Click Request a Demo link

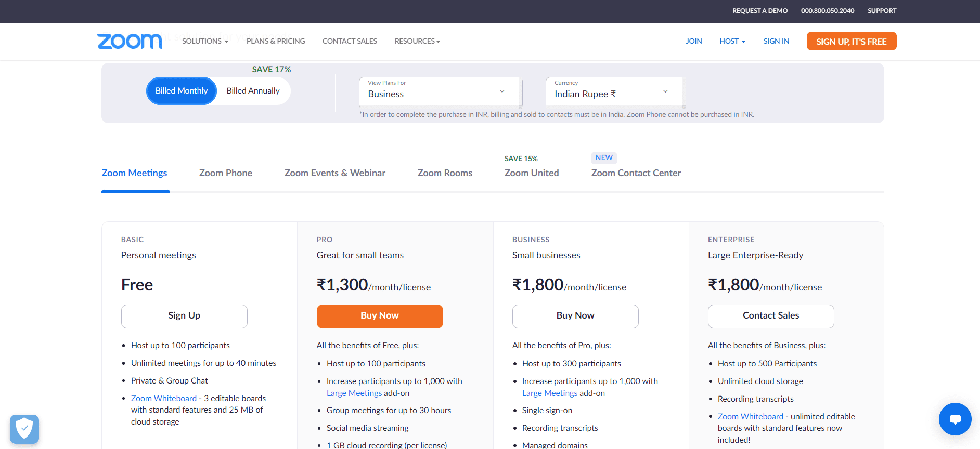point(760,11)
